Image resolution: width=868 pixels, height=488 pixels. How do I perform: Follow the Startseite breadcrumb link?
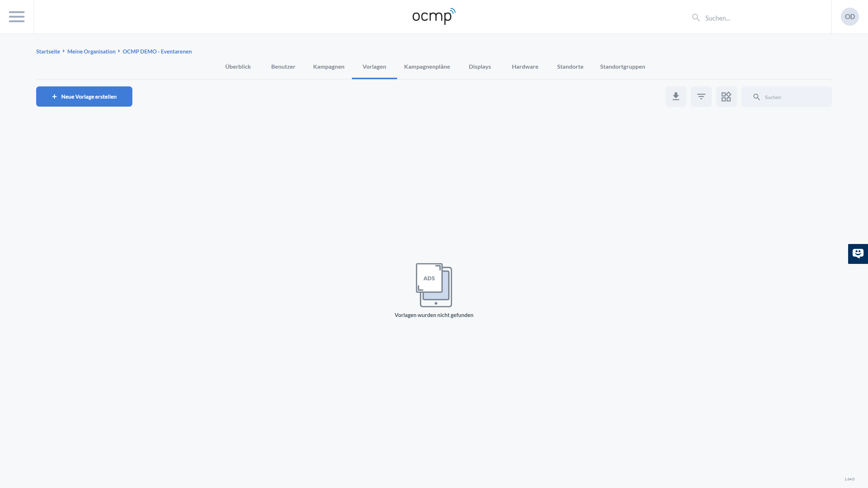[x=48, y=51]
